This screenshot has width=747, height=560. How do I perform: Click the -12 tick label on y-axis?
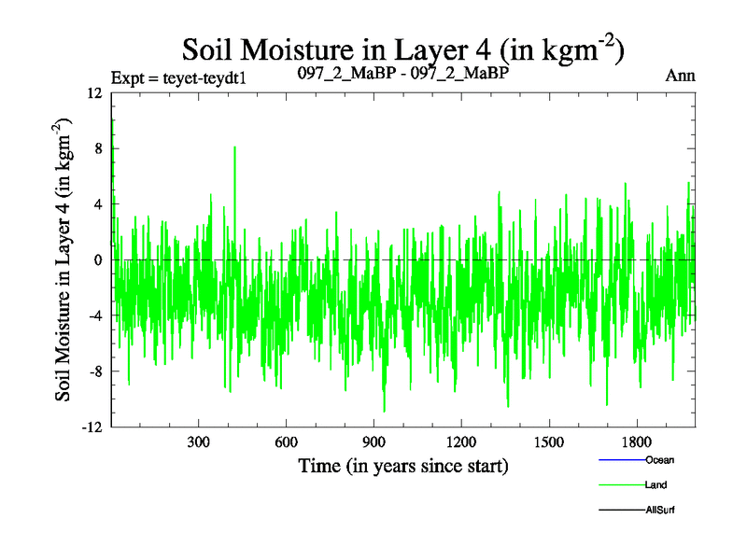pos(92,427)
